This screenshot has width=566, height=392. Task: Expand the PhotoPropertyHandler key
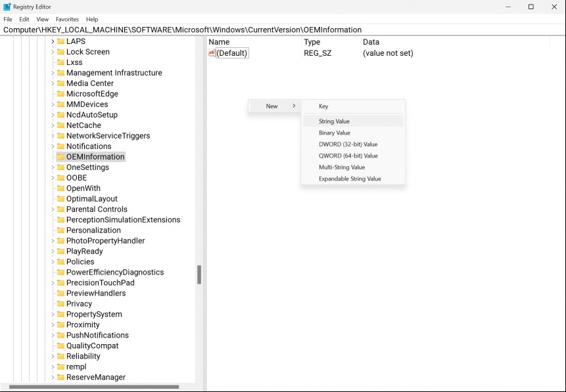click(x=53, y=240)
